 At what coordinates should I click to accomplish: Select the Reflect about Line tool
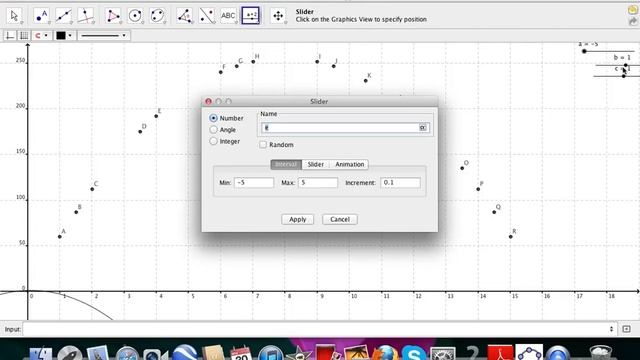point(207,16)
